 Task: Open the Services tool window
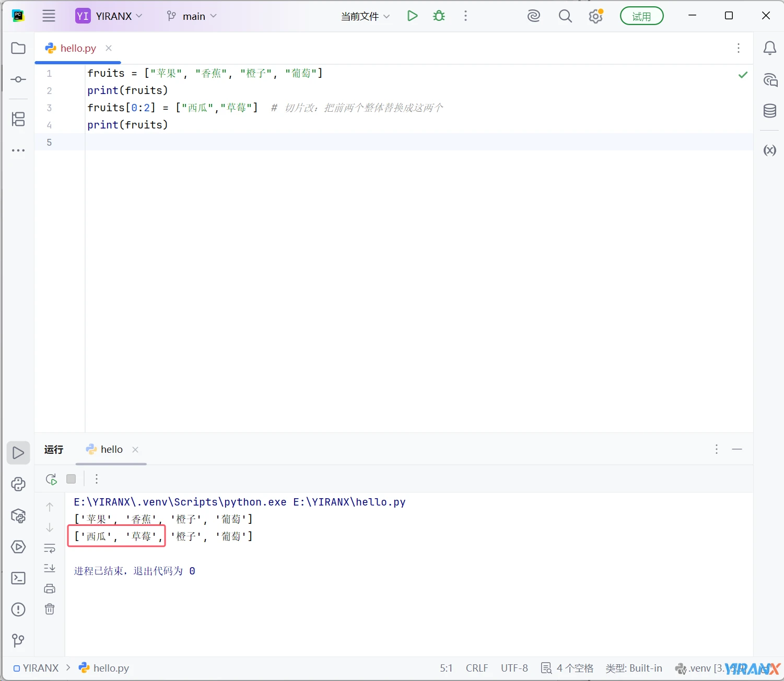(18, 547)
